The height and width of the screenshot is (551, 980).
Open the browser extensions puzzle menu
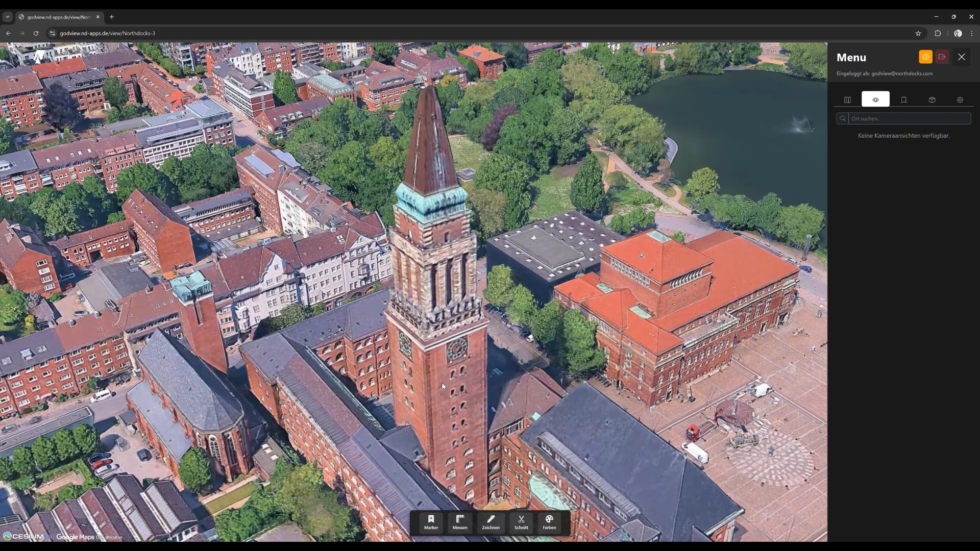938,33
